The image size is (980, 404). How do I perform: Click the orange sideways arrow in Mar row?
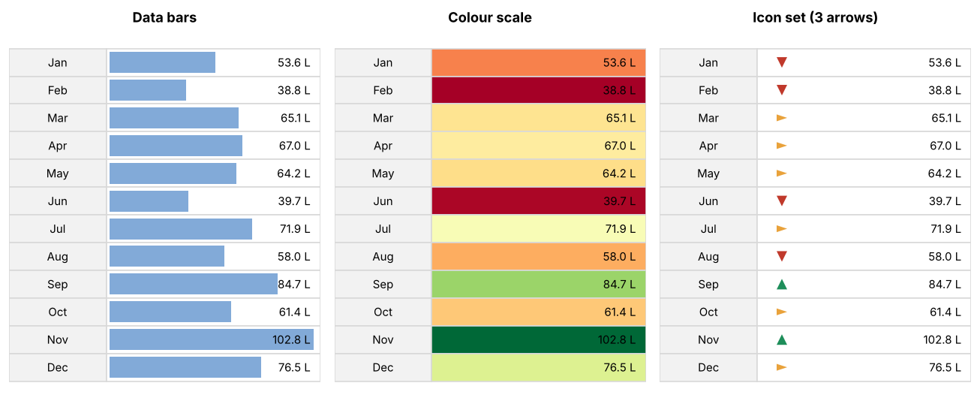point(781,118)
